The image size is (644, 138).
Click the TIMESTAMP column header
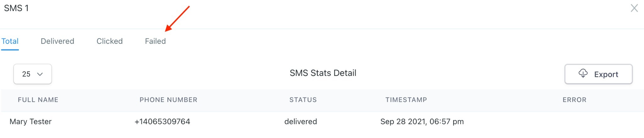click(406, 100)
